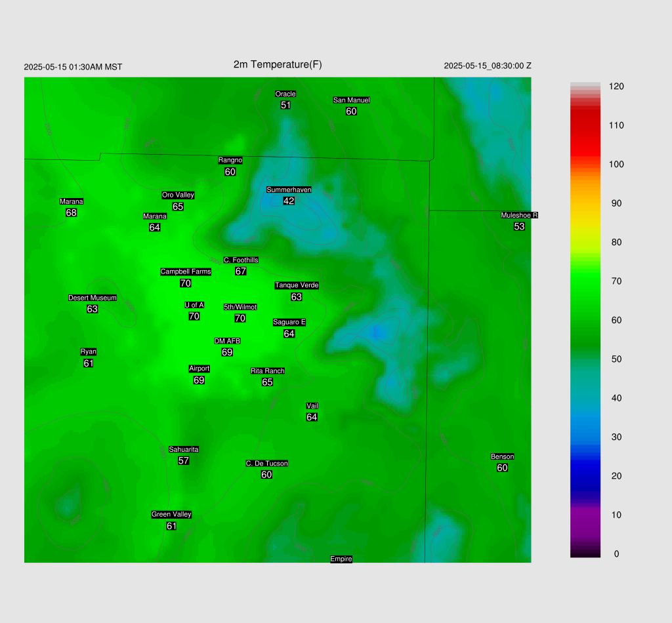Click the 70 reading under U of A
The width and height of the screenshot is (672, 623).
[194, 317]
